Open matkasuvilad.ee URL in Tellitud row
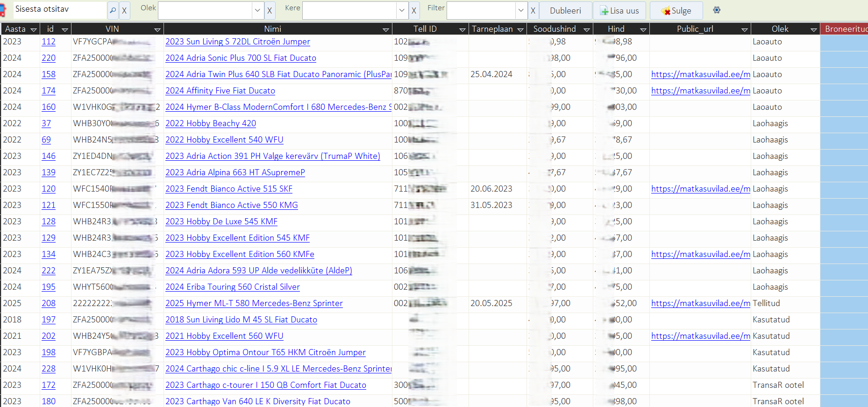 (x=701, y=303)
